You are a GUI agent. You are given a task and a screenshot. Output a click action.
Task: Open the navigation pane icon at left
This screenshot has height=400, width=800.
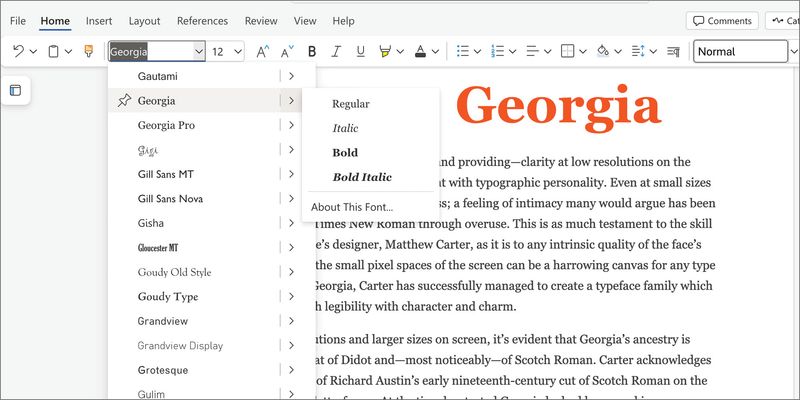pyautogui.click(x=15, y=91)
